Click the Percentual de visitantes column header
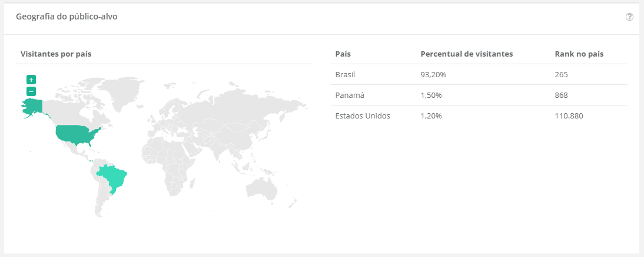 (467, 54)
